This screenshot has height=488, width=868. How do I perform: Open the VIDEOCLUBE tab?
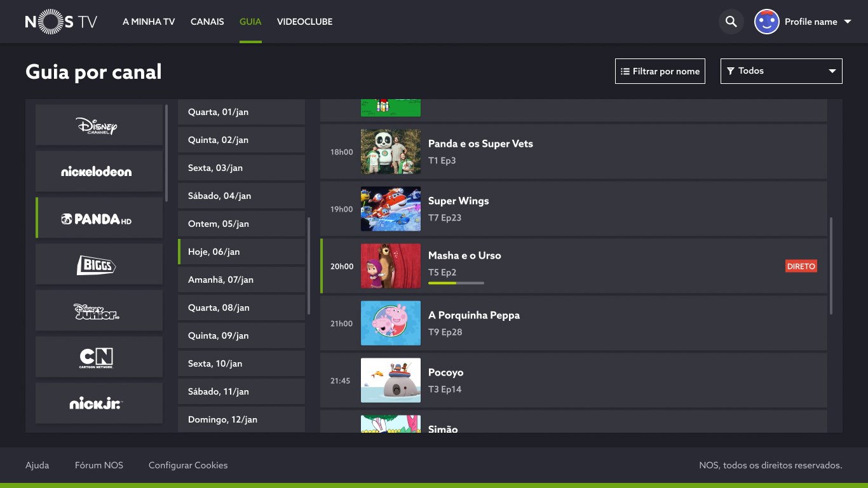coord(305,22)
